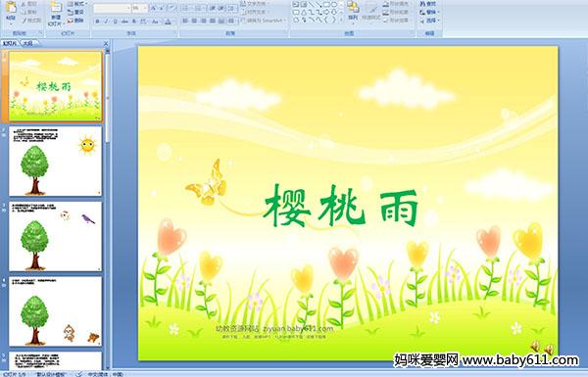Select slide 3 thumbnail with purple bird

pyautogui.click(x=55, y=236)
